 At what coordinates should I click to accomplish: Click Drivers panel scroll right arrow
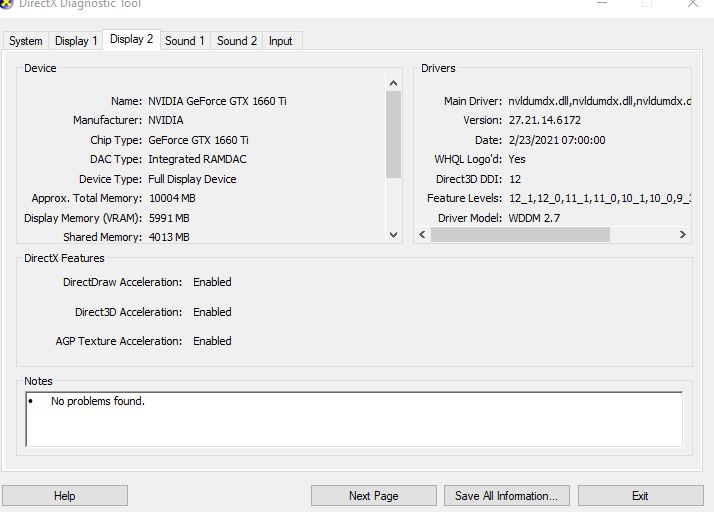tap(682, 234)
